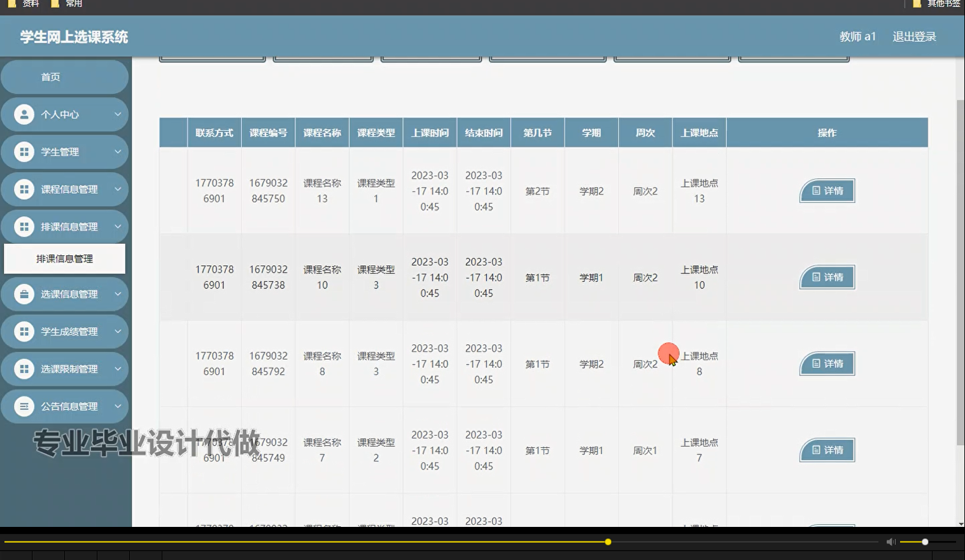Image resolution: width=965 pixels, height=560 pixels.
Task: Click the 学生成绩管理 grid icon
Action: [x=24, y=331]
